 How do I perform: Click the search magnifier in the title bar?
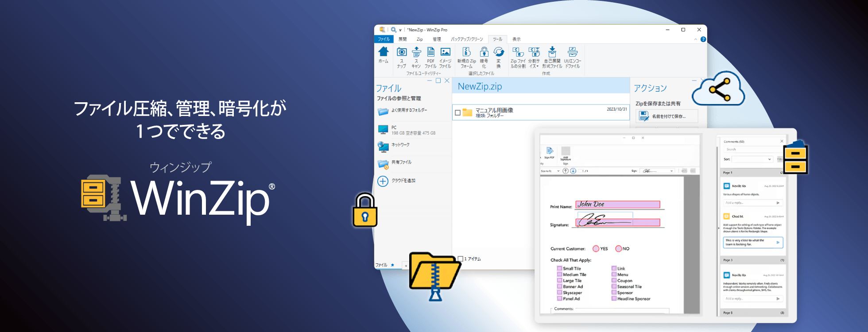pyautogui.click(x=393, y=30)
